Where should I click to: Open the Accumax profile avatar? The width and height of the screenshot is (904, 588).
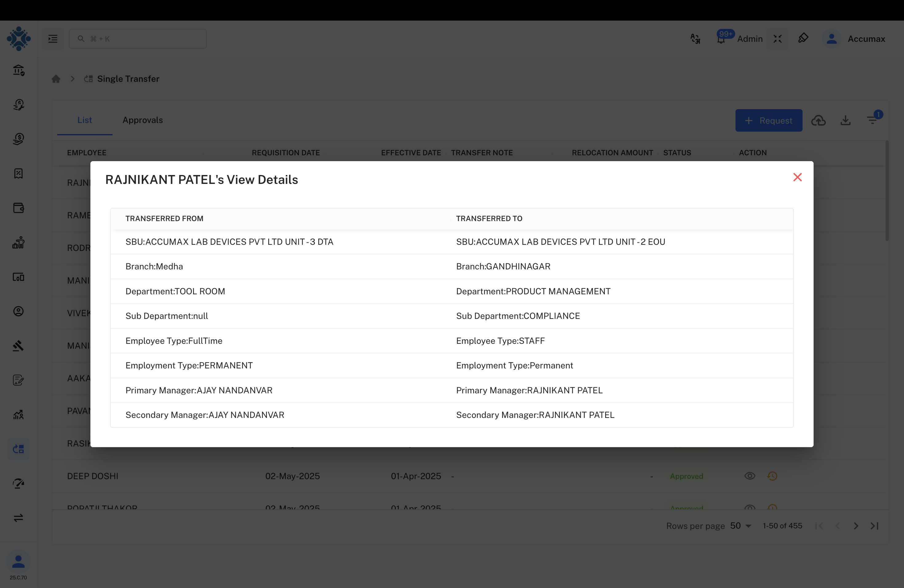coord(831,38)
